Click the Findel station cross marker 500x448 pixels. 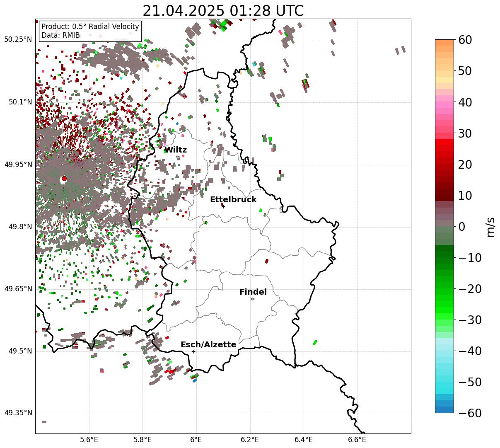tap(253, 299)
